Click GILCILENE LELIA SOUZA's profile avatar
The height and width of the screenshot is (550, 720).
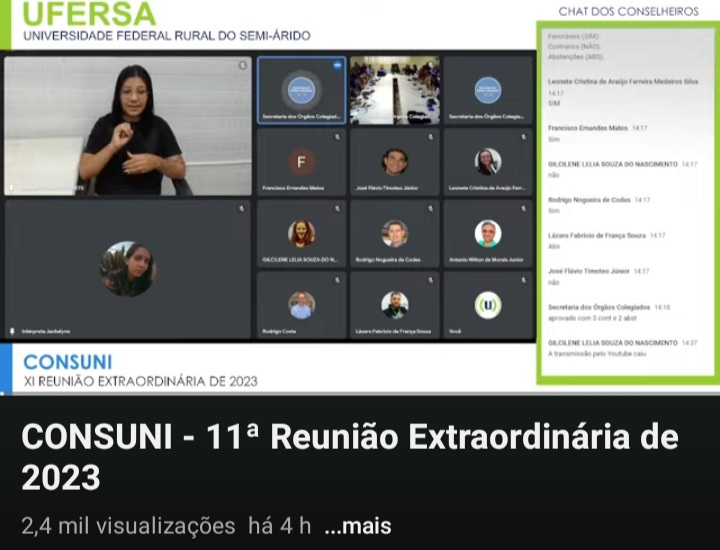click(301, 233)
